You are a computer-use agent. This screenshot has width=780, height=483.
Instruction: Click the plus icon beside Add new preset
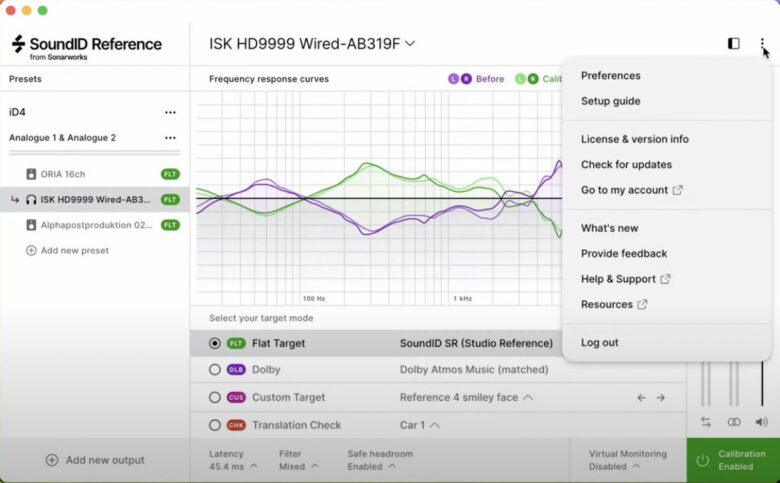coord(31,250)
